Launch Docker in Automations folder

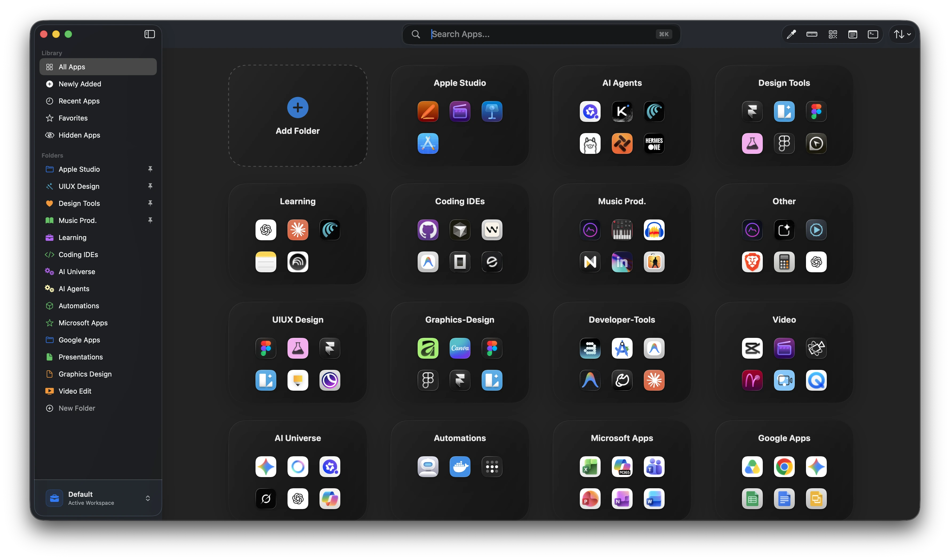[x=460, y=466]
